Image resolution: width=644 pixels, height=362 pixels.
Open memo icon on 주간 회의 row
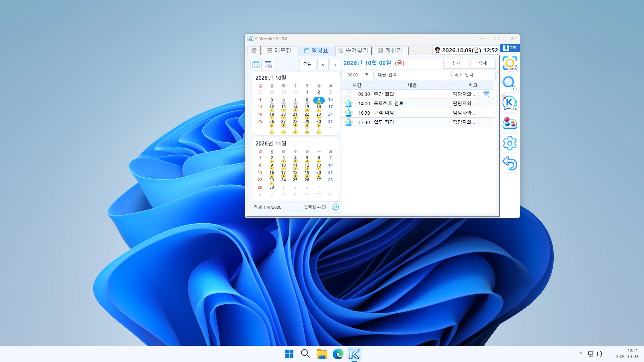click(x=486, y=94)
